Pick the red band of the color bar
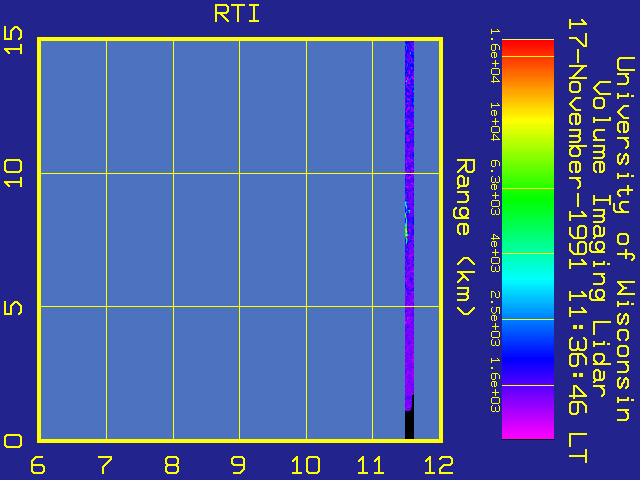Screen dimensions: 640x480 528,47
